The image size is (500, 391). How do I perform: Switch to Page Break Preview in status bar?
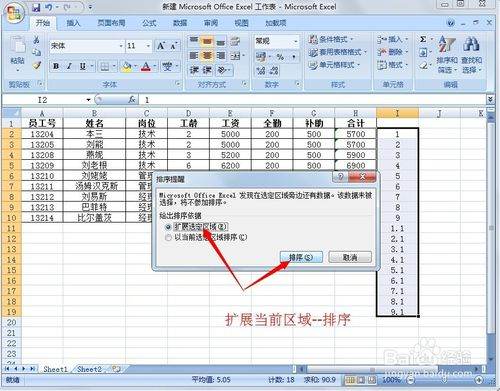(372, 380)
